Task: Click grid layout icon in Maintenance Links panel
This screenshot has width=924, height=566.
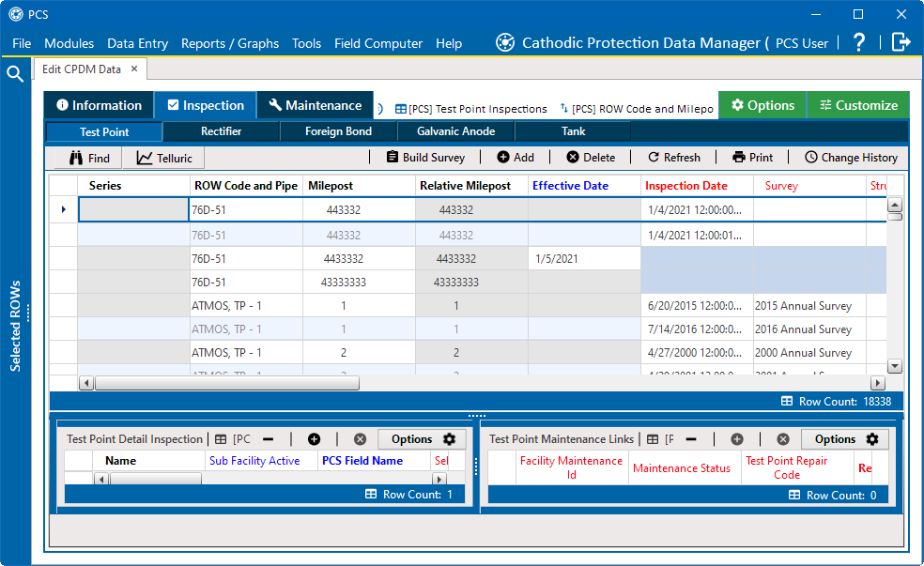Action: click(x=653, y=439)
